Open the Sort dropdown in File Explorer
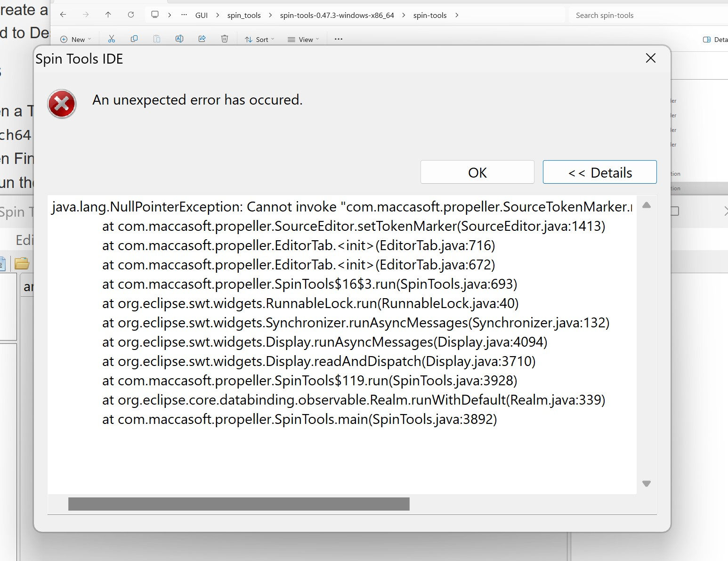This screenshot has height=561, width=728. pyautogui.click(x=259, y=40)
